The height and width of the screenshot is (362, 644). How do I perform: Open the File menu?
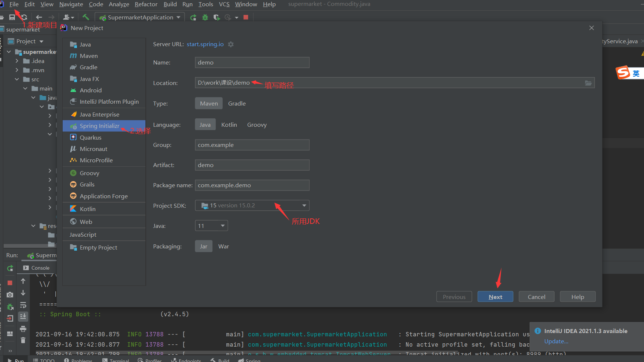[14, 4]
